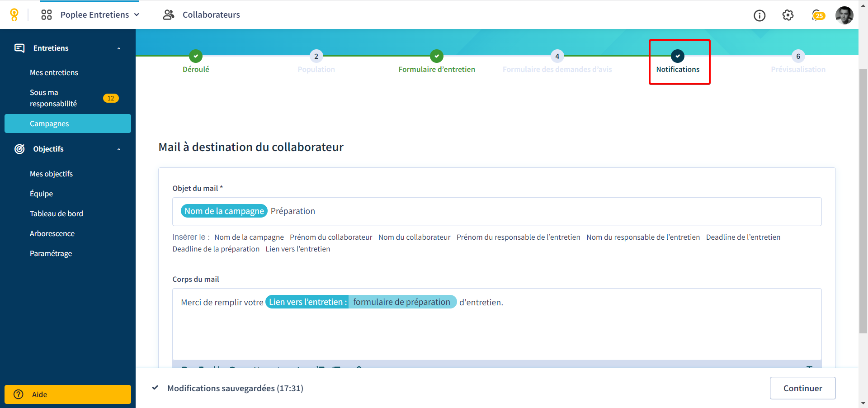Select the Notifications step
This screenshot has width=868, height=408.
tap(678, 62)
